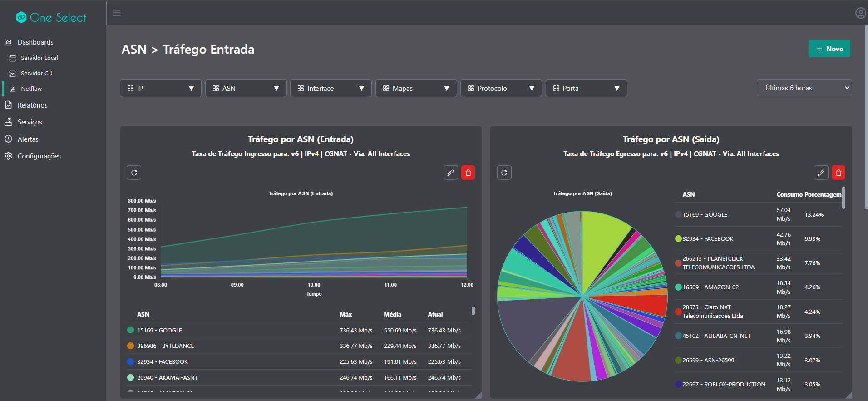Delete the Tráfego por ASN (Saída) panel
This screenshot has height=401, width=868.
838,173
